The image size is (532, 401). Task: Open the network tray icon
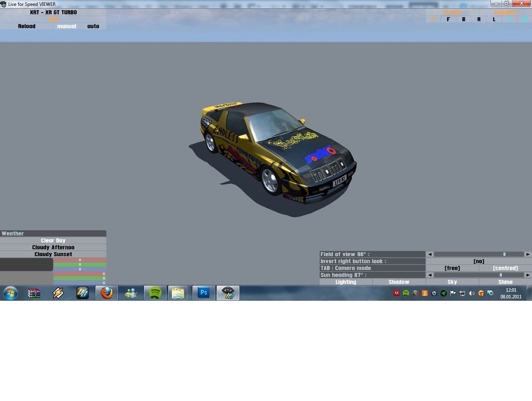(x=462, y=293)
